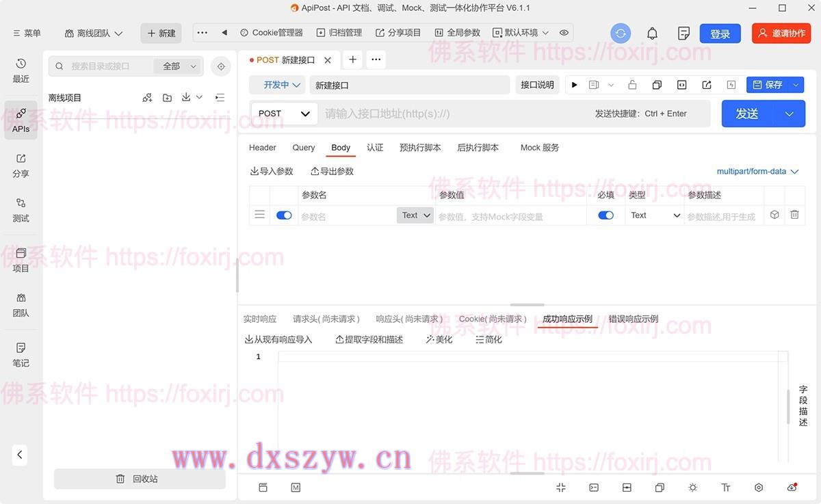The width and height of the screenshot is (821, 504).
Task: Open the 项目 project sidebar section
Action: pyautogui.click(x=21, y=260)
